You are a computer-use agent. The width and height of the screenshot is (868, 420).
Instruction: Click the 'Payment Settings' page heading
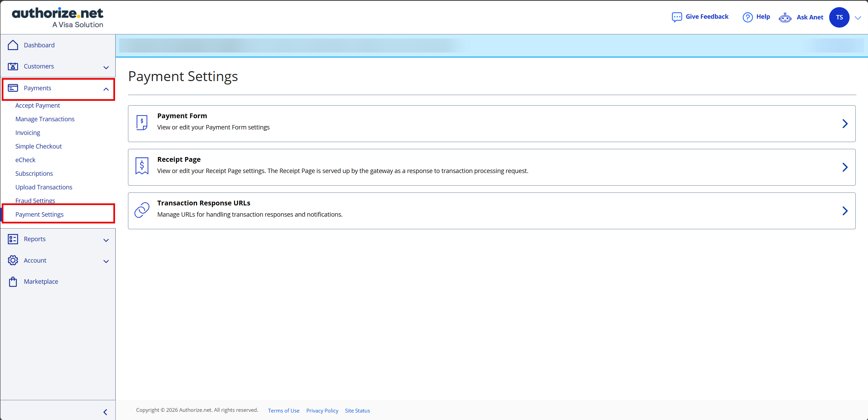point(183,76)
